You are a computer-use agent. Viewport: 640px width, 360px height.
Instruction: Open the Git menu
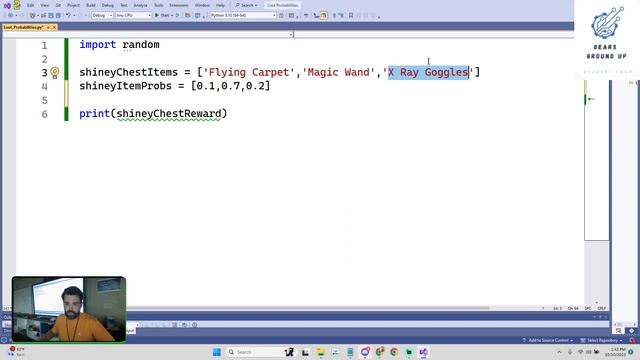[x=58, y=5]
